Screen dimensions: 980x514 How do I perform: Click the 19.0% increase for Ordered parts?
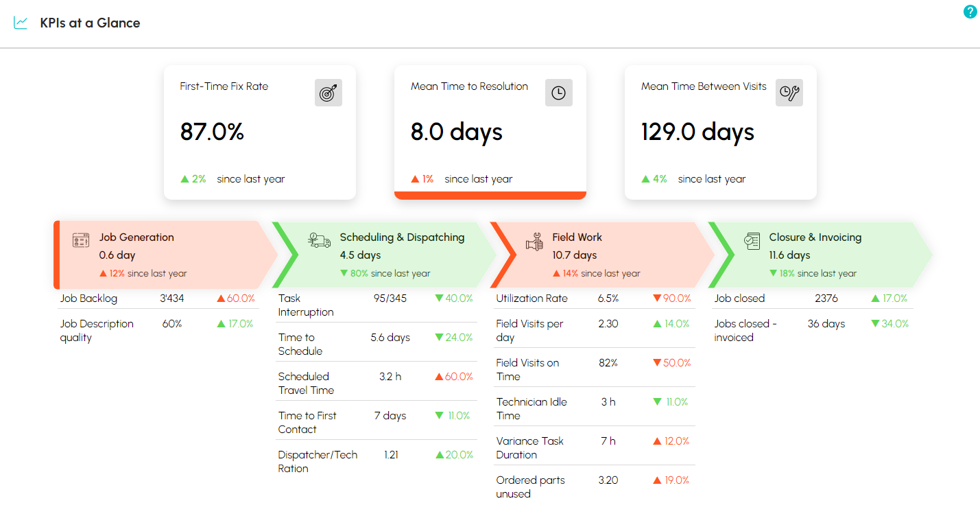pos(671,480)
